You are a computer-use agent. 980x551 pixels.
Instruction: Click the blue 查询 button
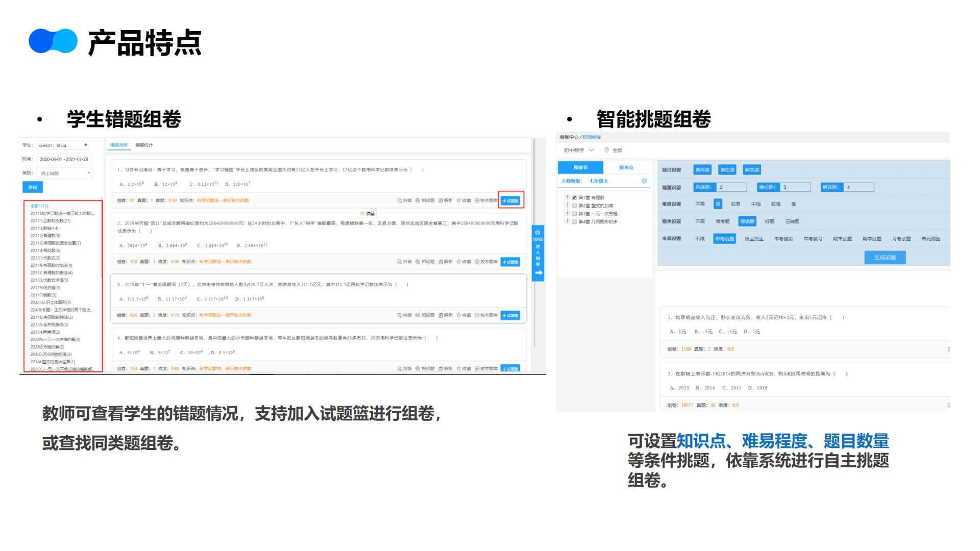pos(33,187)
